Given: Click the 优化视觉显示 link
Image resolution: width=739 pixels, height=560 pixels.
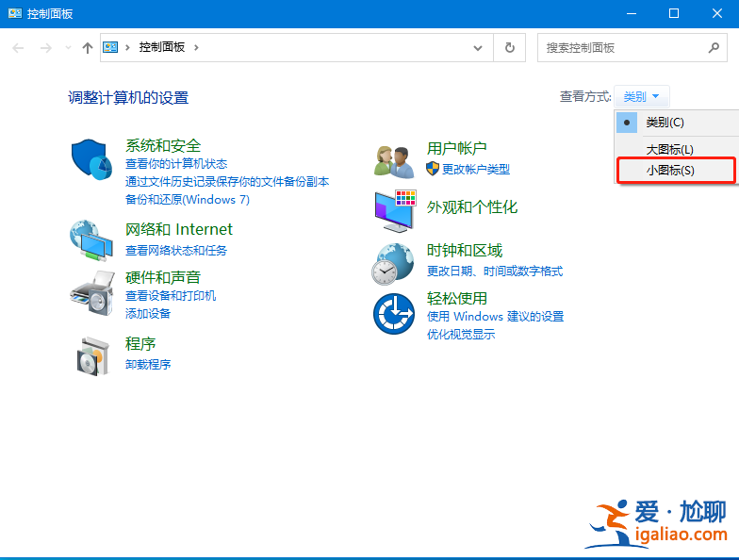Looking at the screenshot, I should [460, 334].
